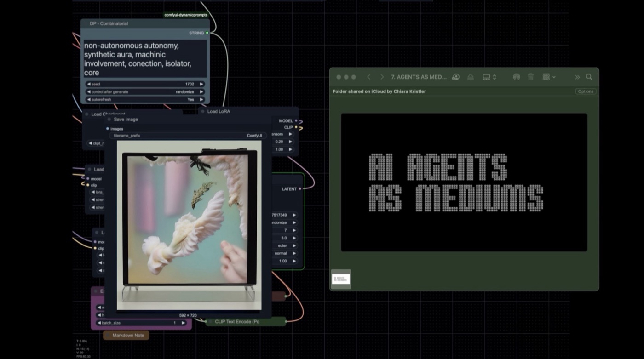Click the right arrow beside sampler value euler
644x359 pixels.
click(294, 245)
